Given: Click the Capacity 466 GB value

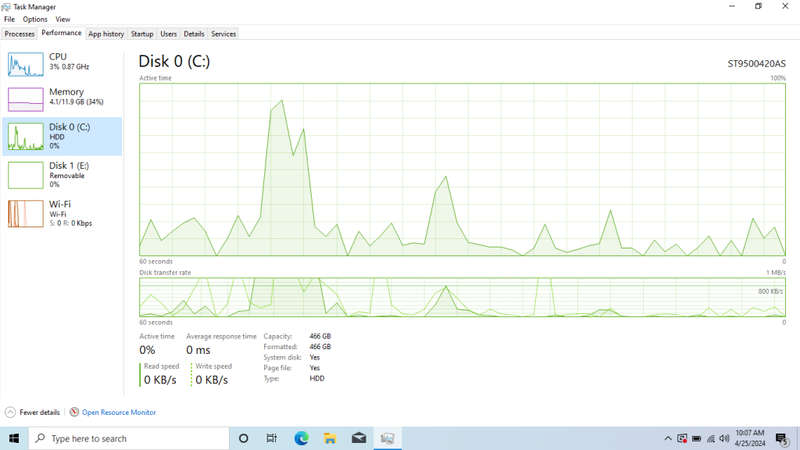Looking at the screenshot, I should click(320, 336).
